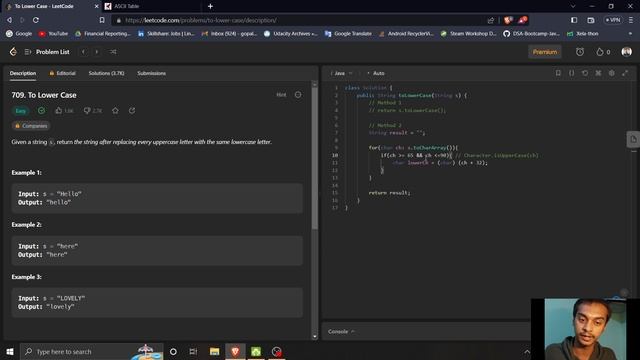
Task: Open the browser hamburger menu
Action: point(631,20)
